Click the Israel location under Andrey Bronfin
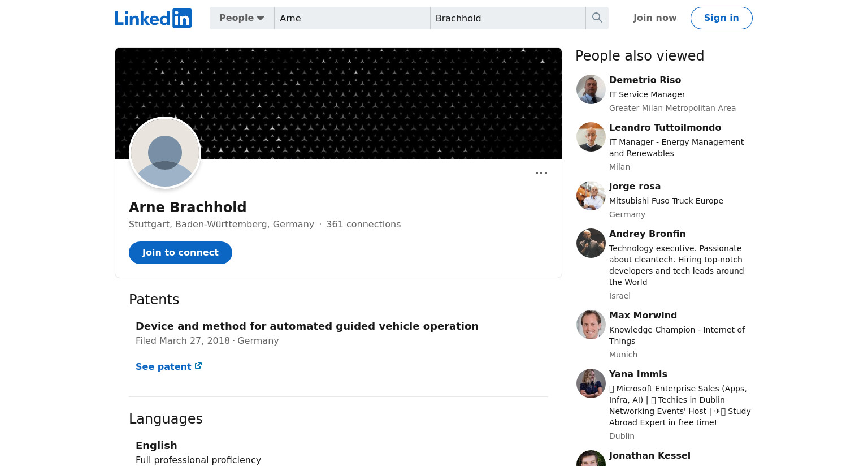This screenshot has height=466, width=868. 620,296
